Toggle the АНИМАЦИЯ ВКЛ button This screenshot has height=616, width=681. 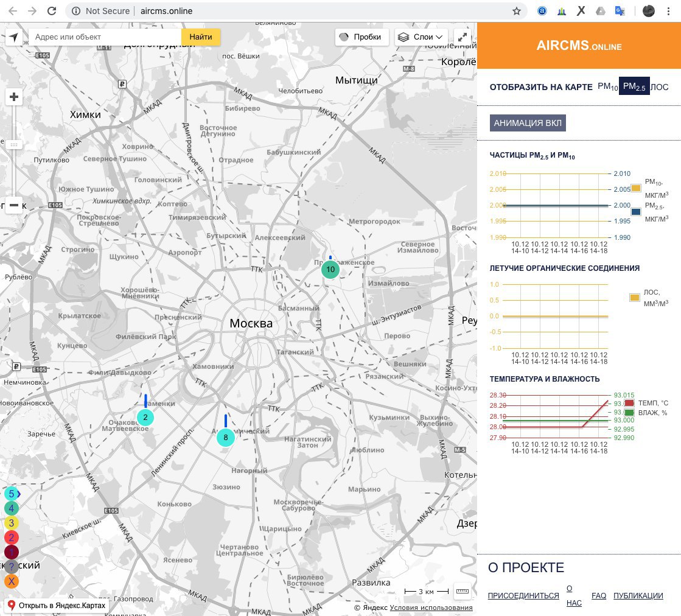(x=528, y=123)
